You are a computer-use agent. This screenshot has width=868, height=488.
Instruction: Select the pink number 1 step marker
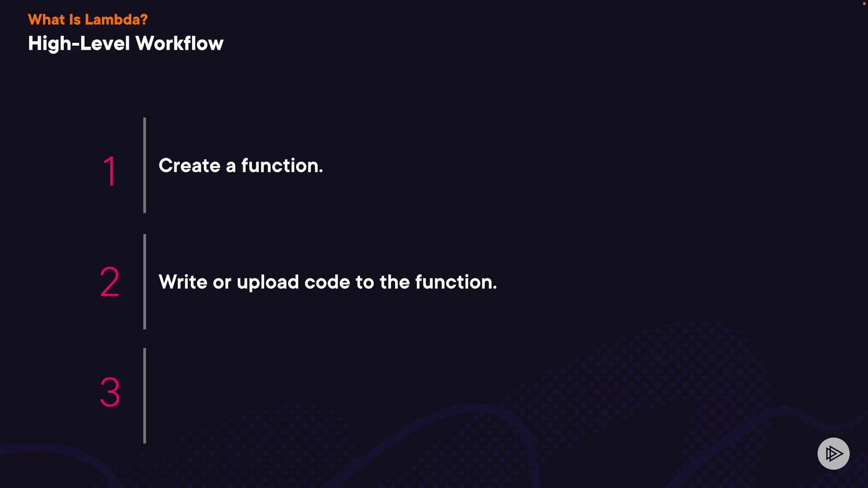click(x=110, y=171)
